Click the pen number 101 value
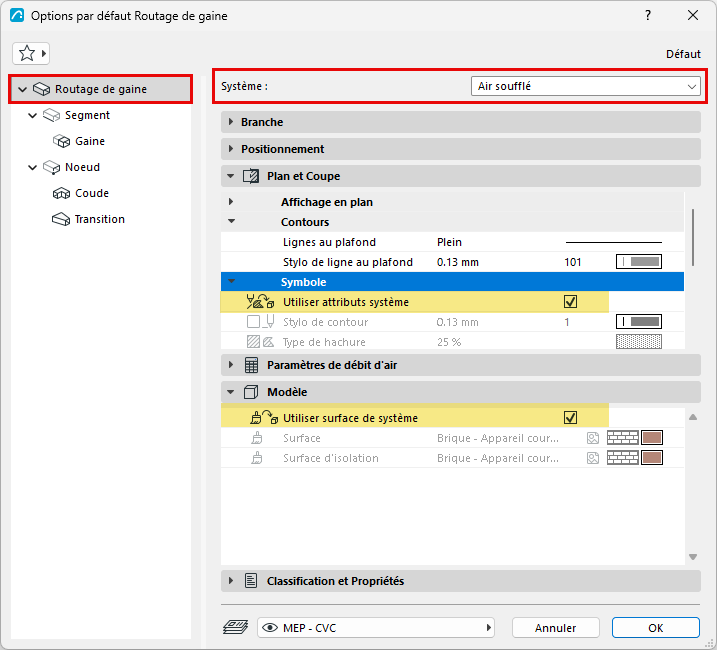The image size is (717, 650). coord(573,262)
